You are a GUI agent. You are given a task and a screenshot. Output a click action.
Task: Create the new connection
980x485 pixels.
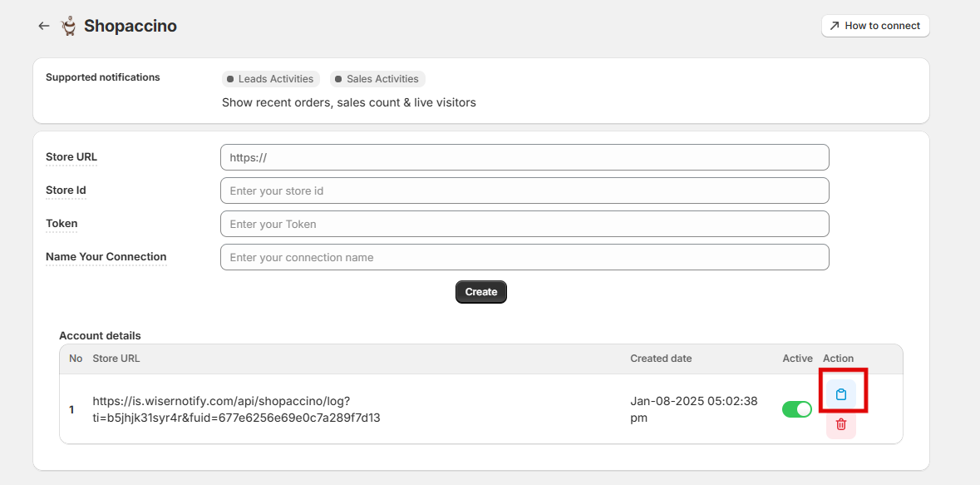point(480,292)
